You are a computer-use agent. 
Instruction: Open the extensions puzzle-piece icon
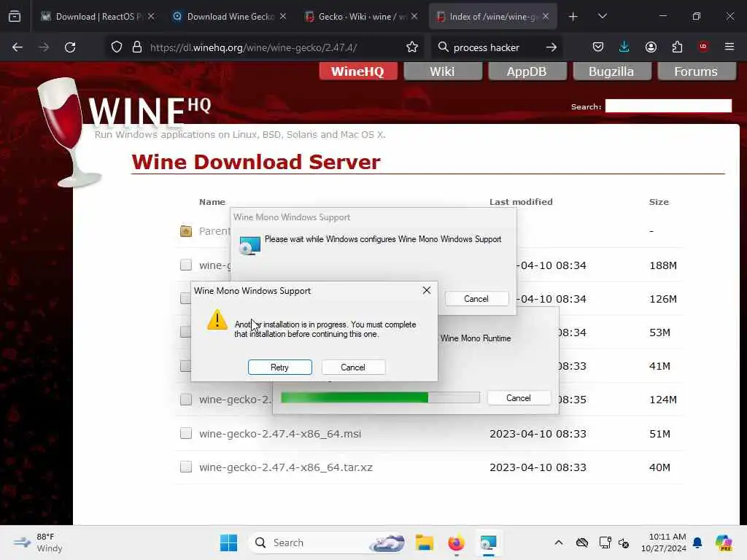677,47
